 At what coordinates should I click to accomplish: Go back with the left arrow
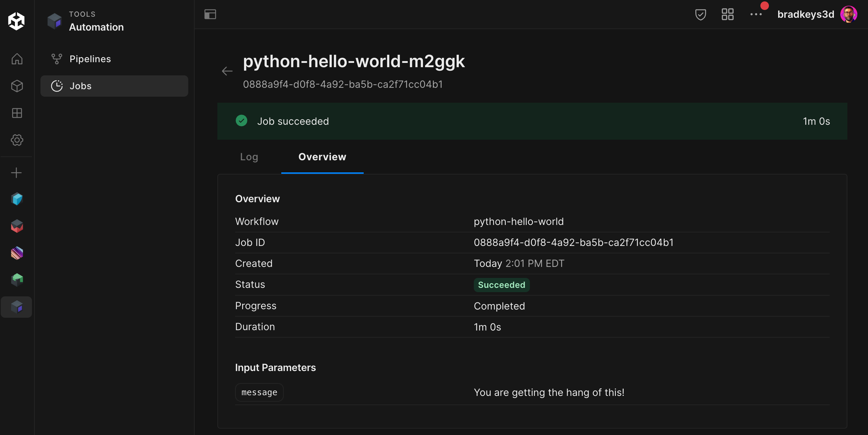(227, 71)
